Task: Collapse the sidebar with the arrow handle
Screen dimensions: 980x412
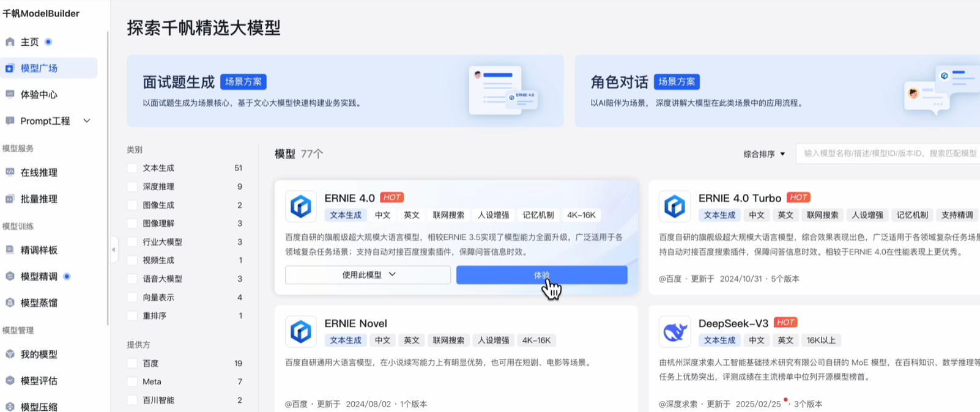Action: (113, 249)
